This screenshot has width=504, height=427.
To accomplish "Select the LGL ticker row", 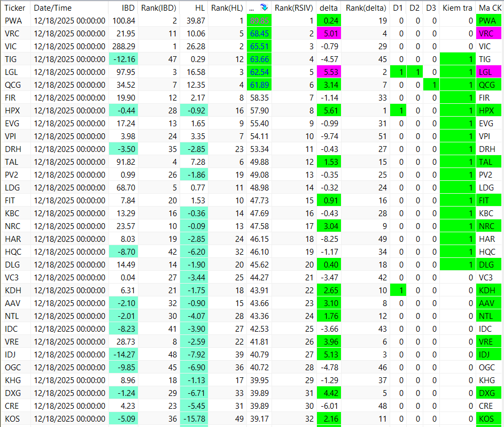I will (x=252, y=72).
